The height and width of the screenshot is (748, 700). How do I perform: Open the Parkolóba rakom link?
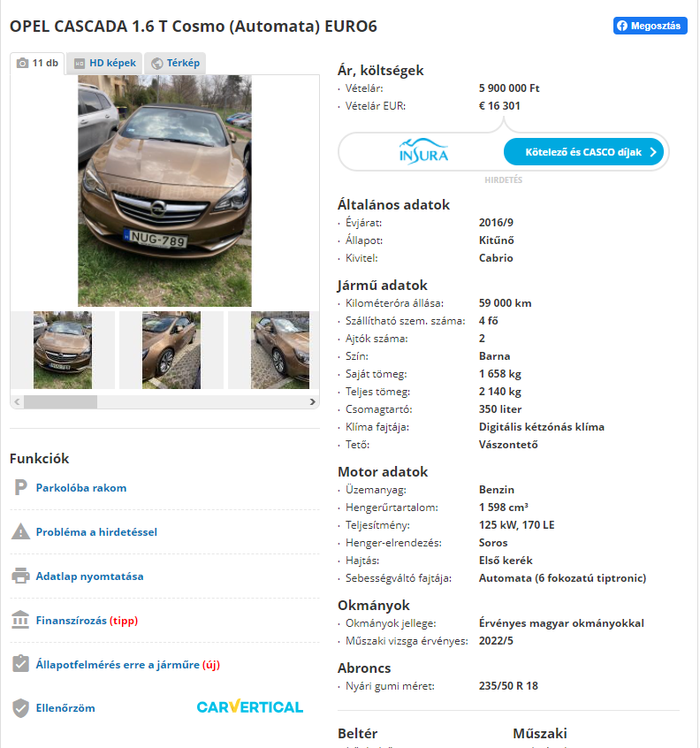[x=81, y=487]
